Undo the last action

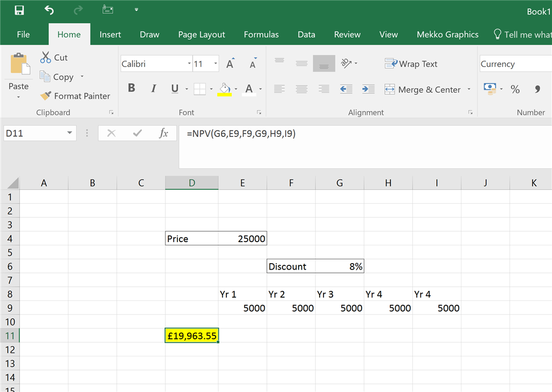[x=49, y=10]
